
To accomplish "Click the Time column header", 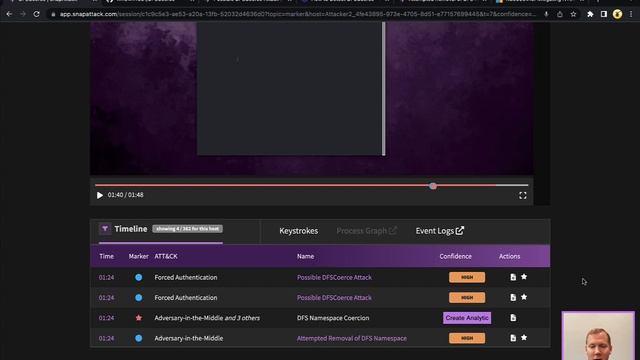I will [x=107, y=256].
